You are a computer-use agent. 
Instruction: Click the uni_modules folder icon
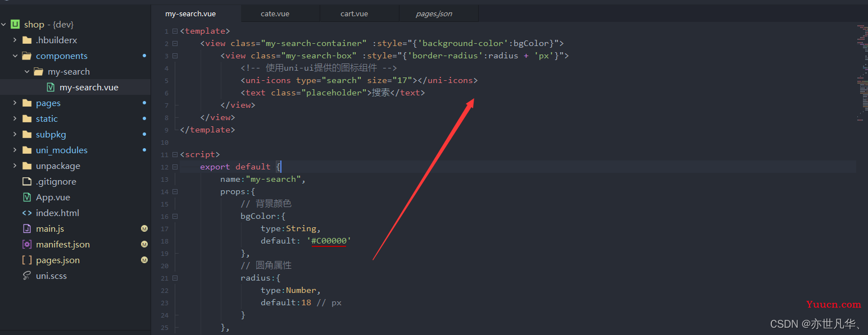click(x=26, y=150)
